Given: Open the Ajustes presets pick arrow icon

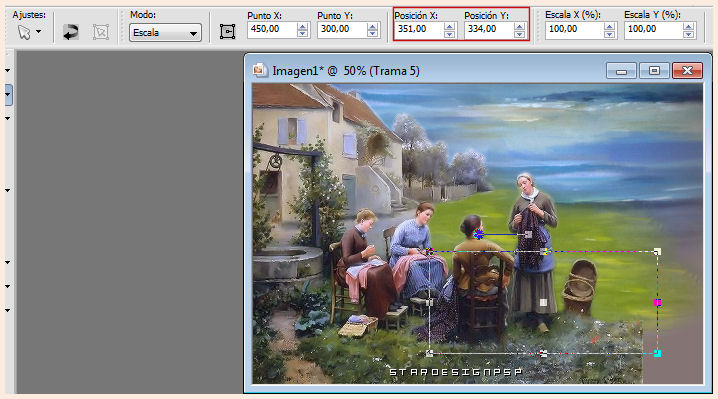Looking at the screenshot, I should tap(24, 32).
